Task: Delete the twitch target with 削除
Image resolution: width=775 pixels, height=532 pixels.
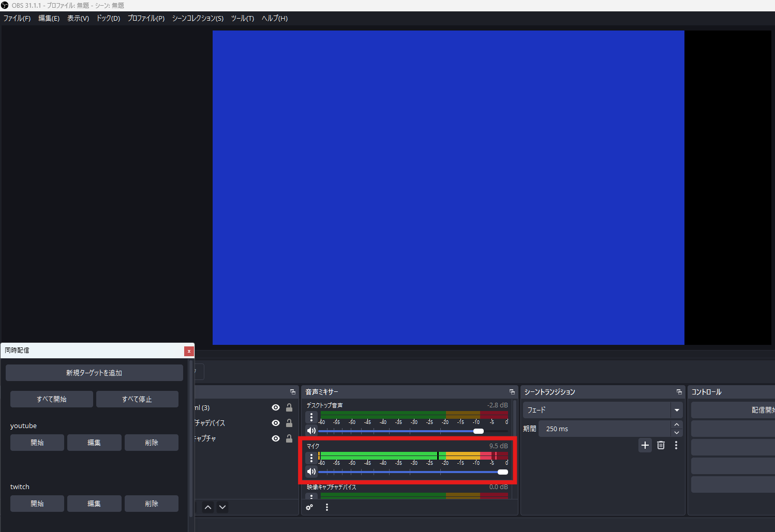Action: [152, 504]
